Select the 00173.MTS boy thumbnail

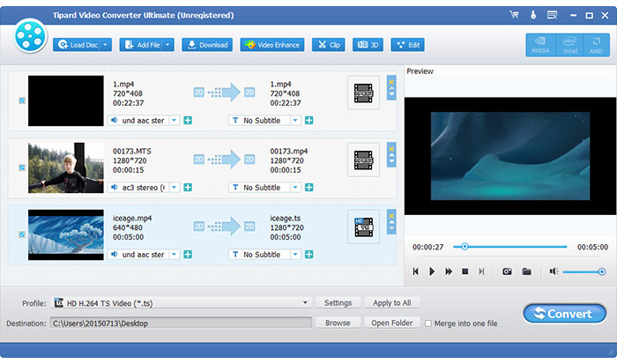pyautogui.click(x=66, y=167)
